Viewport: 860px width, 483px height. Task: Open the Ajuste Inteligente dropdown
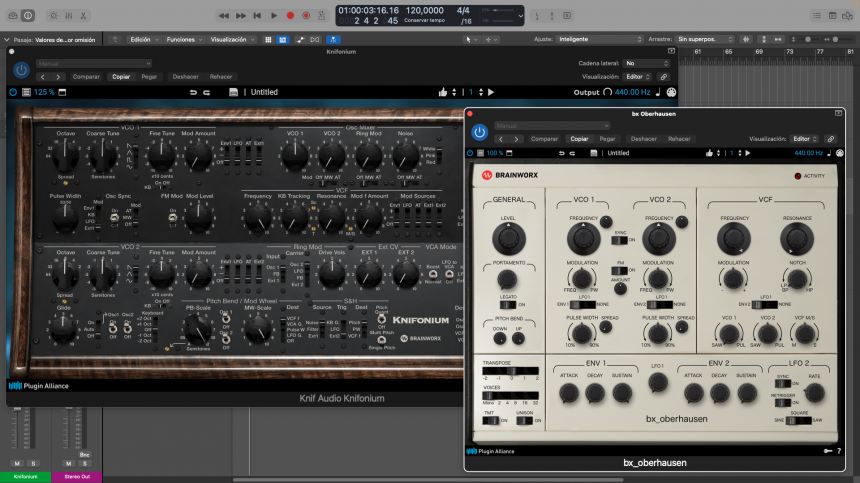599,39
